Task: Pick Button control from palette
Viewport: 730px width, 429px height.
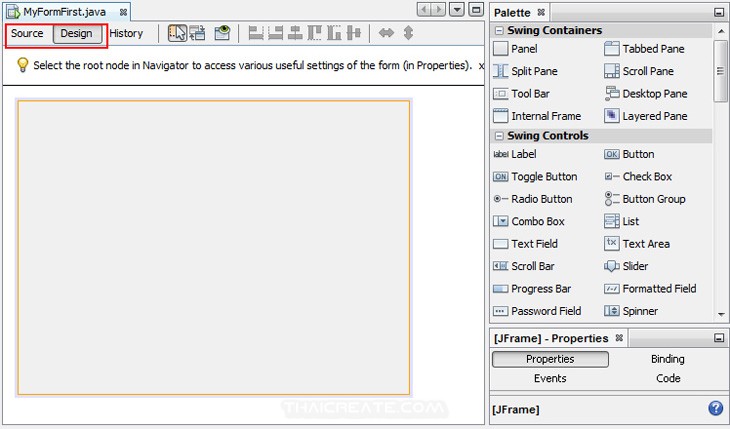Action: click(x=629, y=154)
